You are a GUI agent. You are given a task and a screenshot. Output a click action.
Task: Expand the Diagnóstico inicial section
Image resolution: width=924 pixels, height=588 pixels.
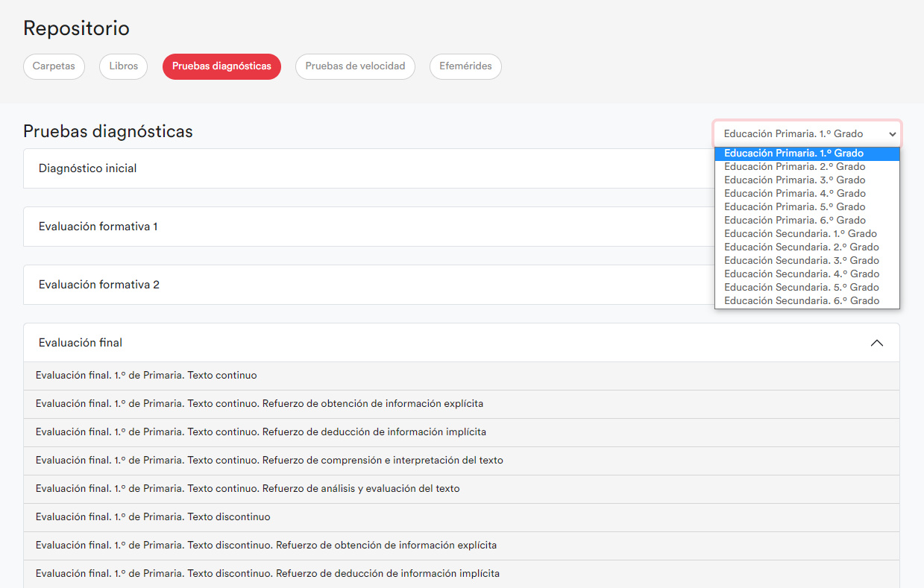pyautogui.click(x=88, y=168)
